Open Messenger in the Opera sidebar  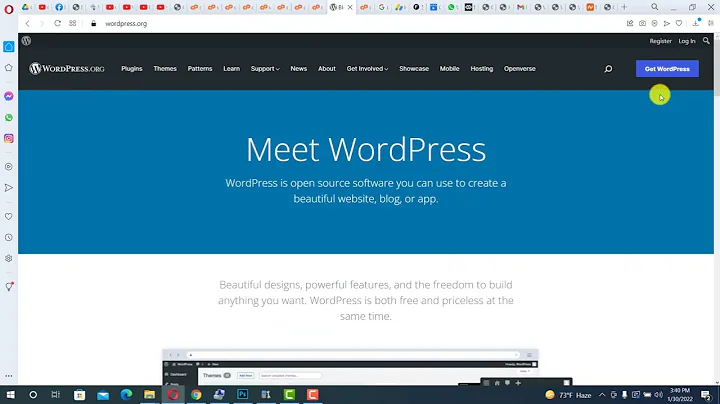tap(9, 96)
